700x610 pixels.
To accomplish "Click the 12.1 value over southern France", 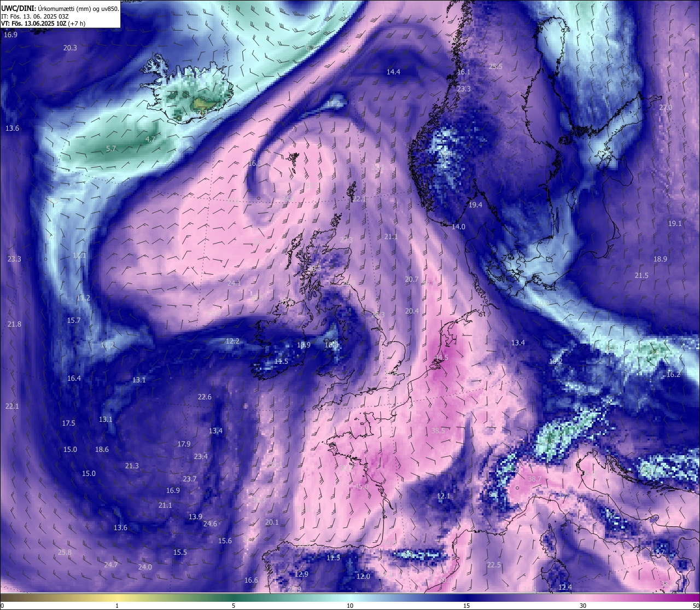I will (x=444, y=496).
